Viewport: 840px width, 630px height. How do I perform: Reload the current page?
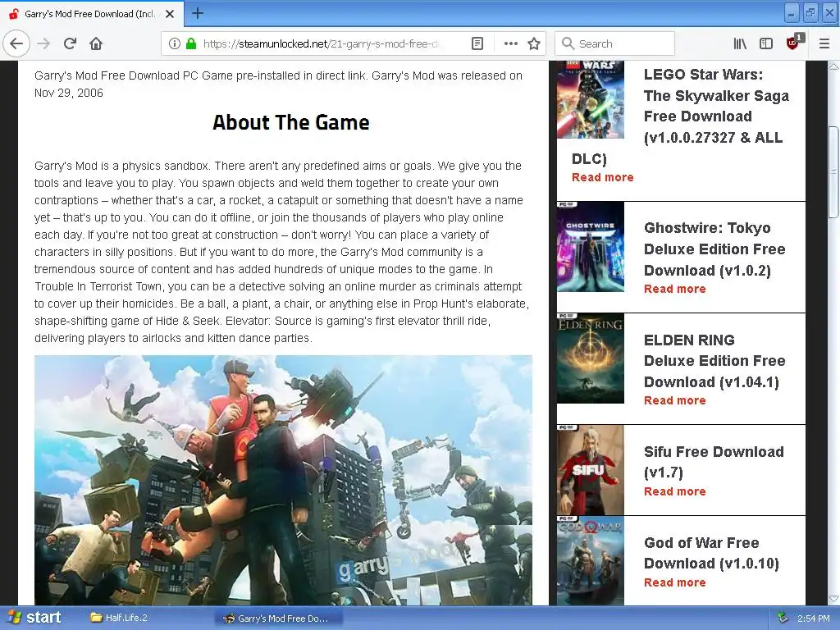point(71,43)
